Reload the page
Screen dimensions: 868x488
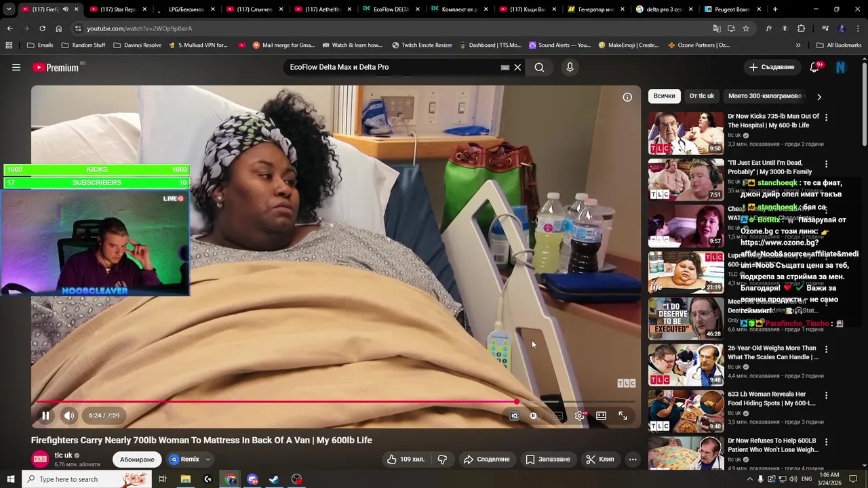coord(42,28)
